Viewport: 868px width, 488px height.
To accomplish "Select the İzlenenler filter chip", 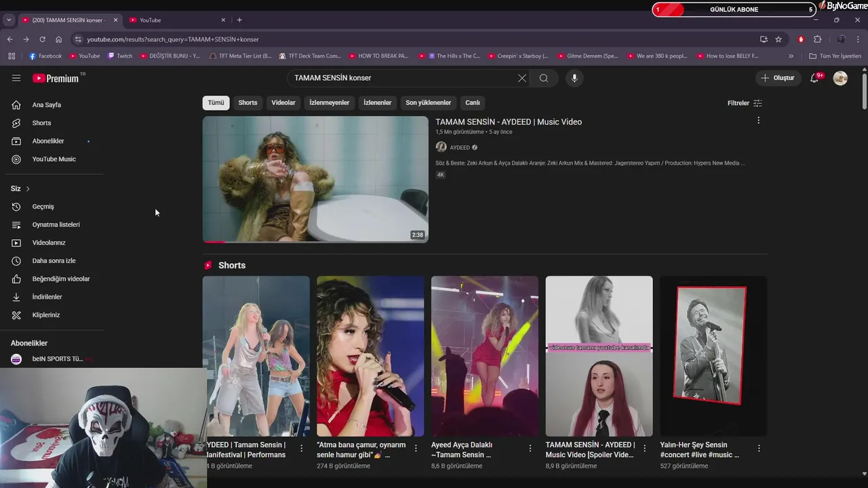I will 378,103.
